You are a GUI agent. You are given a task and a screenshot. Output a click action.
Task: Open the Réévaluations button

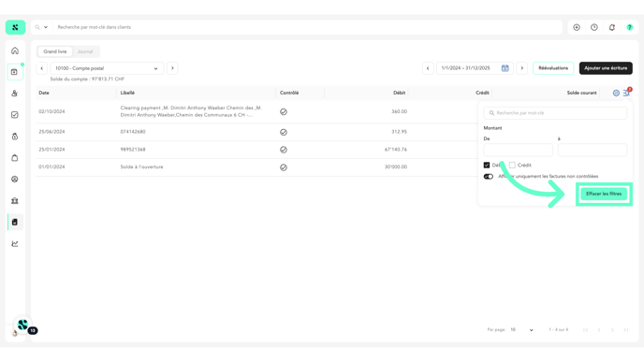(553, 68)
